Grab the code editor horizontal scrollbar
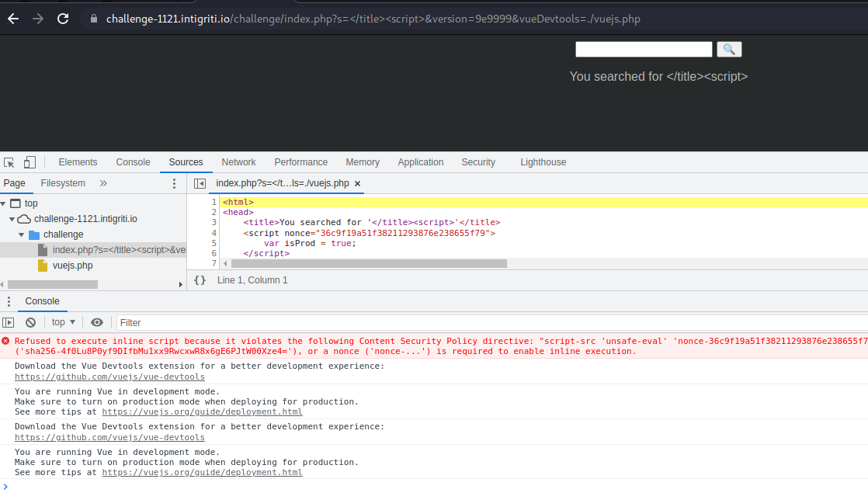Screen dimensions: 868x493 point(369,264)
